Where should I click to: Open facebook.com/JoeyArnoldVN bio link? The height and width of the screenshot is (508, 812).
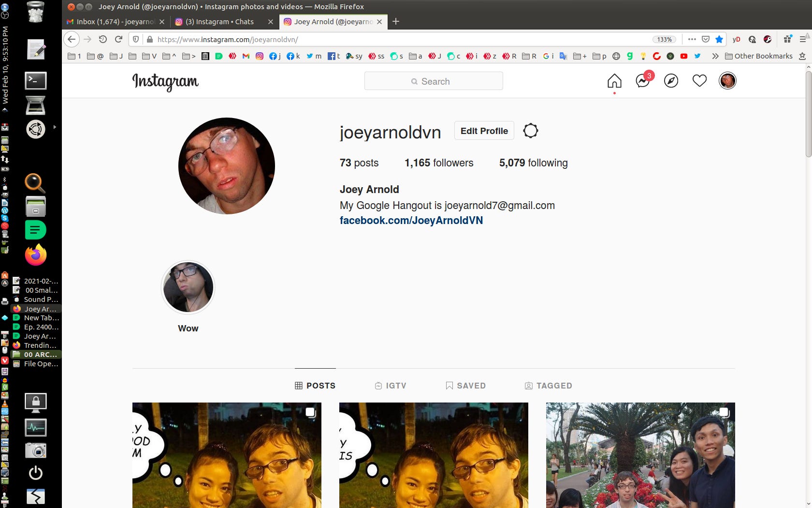tap(411, 221)
